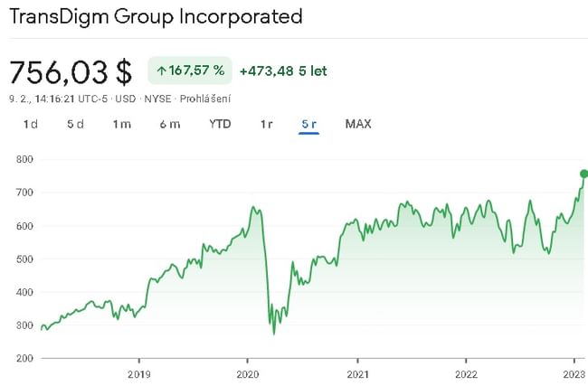This screenshot has width=588, height=386.
Task: Click the active 5r tab
Action: tap(308, 124)
